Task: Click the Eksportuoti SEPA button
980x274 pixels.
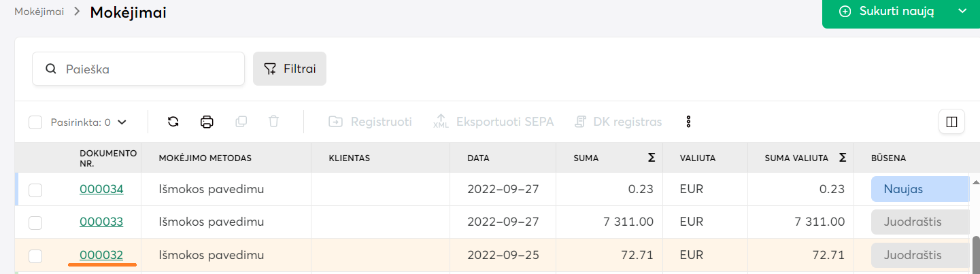Action: pyautogui.click(x=494, y=122)
